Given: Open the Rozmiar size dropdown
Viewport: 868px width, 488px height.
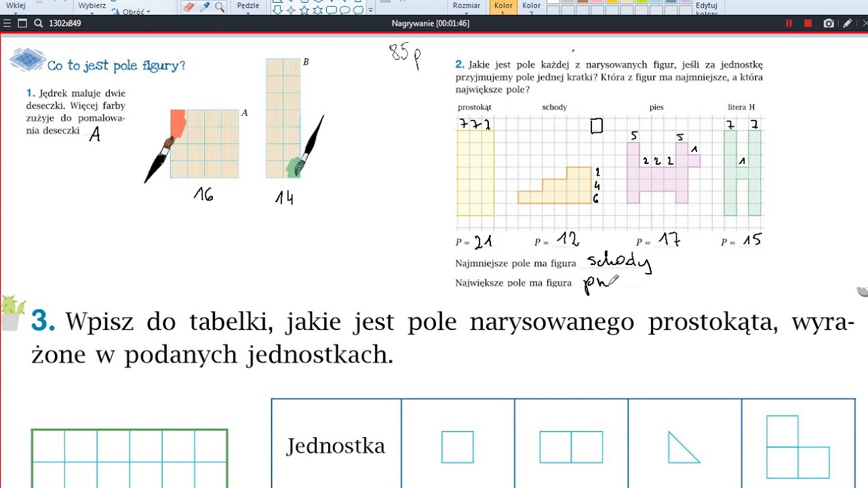Looking at the screenshot, I should click(x=467, y=7).
